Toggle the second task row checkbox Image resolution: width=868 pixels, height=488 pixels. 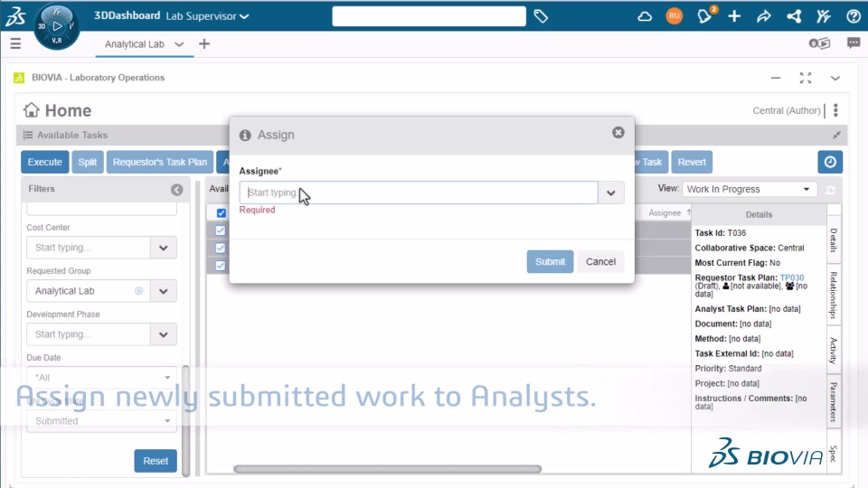click(221, 248)
